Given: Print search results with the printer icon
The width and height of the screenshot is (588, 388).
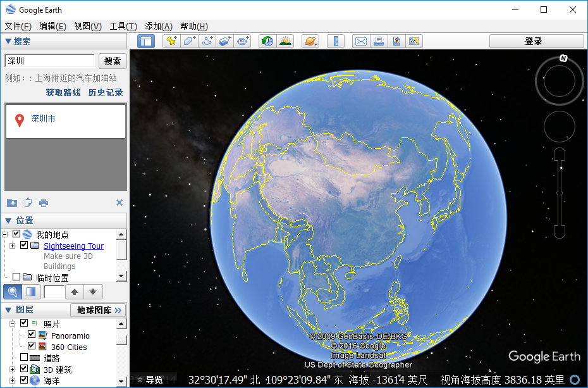Looking at the screenshot, I should click(44, 203).
